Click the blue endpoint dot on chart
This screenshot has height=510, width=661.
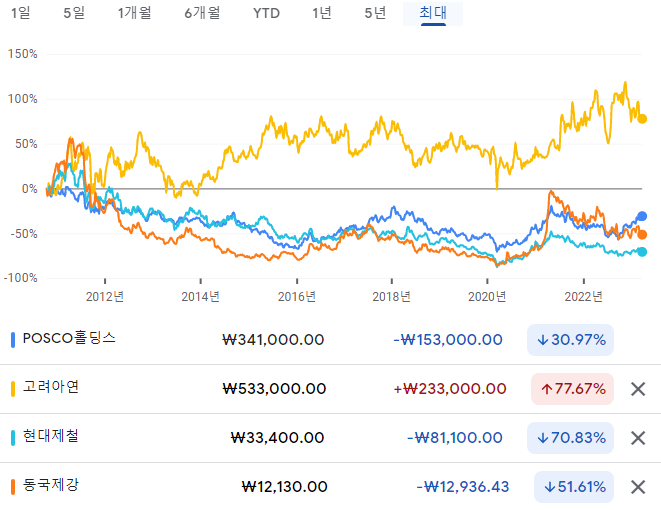click(642, 216)
